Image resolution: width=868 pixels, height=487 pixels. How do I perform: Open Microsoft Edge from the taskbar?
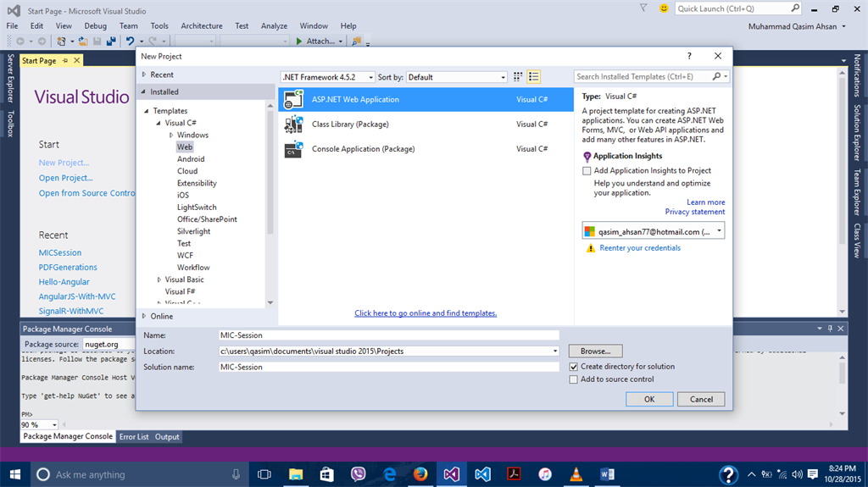390,474
